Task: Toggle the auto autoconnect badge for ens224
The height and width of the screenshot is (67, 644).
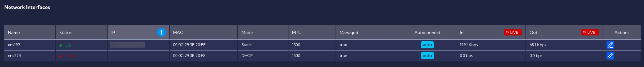Action: tap(427, 56)
